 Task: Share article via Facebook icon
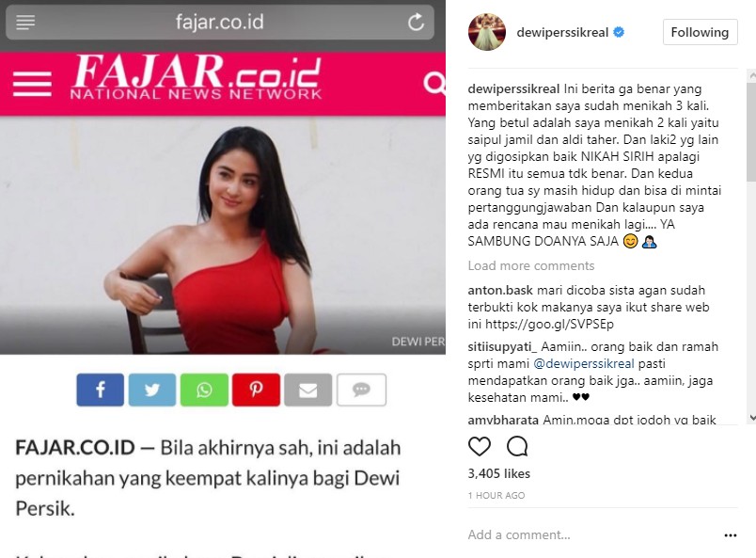[101, 390]
